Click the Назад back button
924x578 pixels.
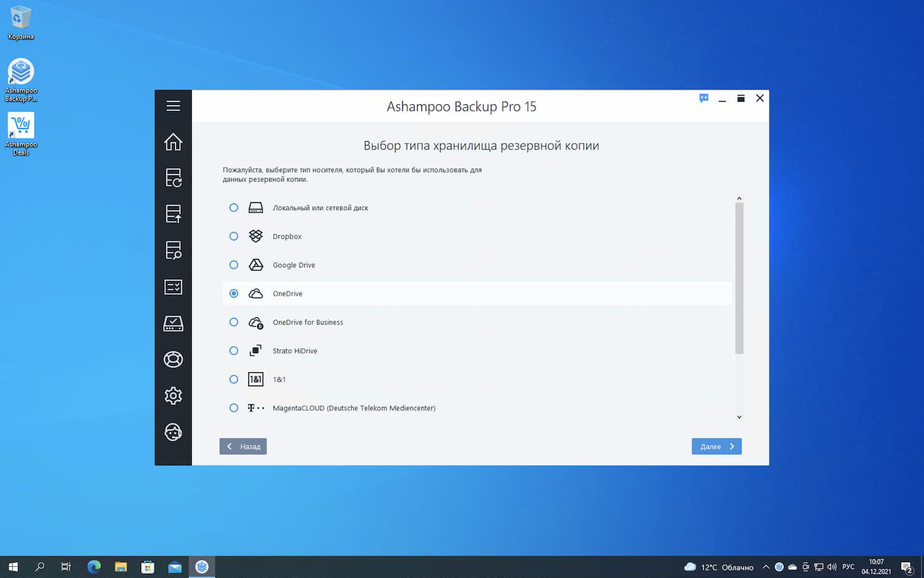243,446
